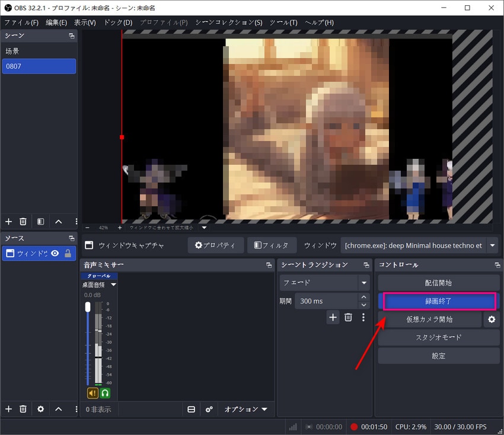Viewport: 504px width, 435px height.
Task: Click the recording time 00:01:50
Action: point(374,427)
